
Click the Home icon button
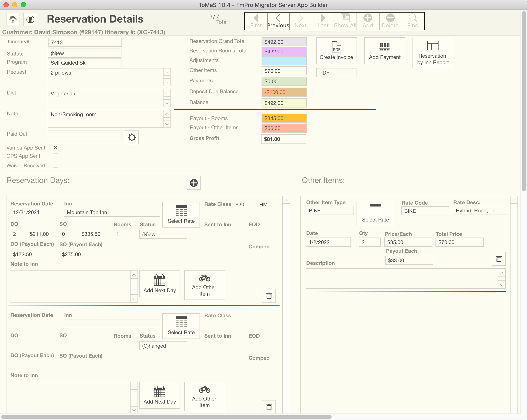13,20
